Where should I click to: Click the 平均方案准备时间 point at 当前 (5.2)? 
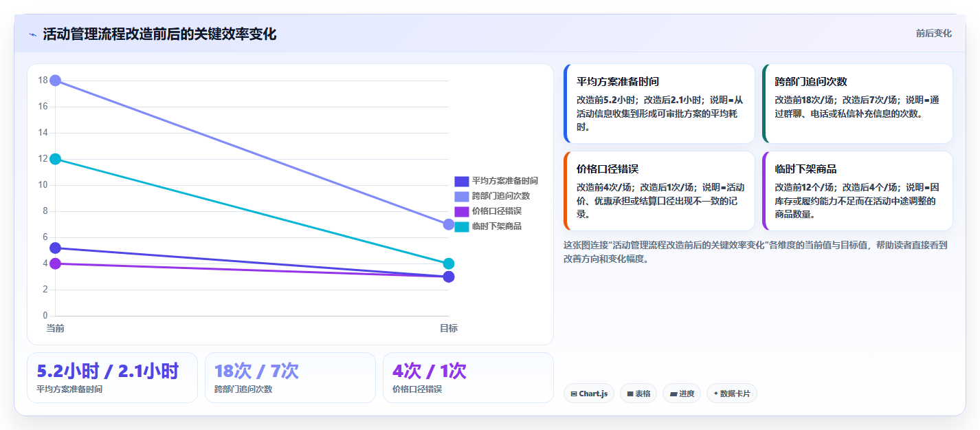(56, 248)
